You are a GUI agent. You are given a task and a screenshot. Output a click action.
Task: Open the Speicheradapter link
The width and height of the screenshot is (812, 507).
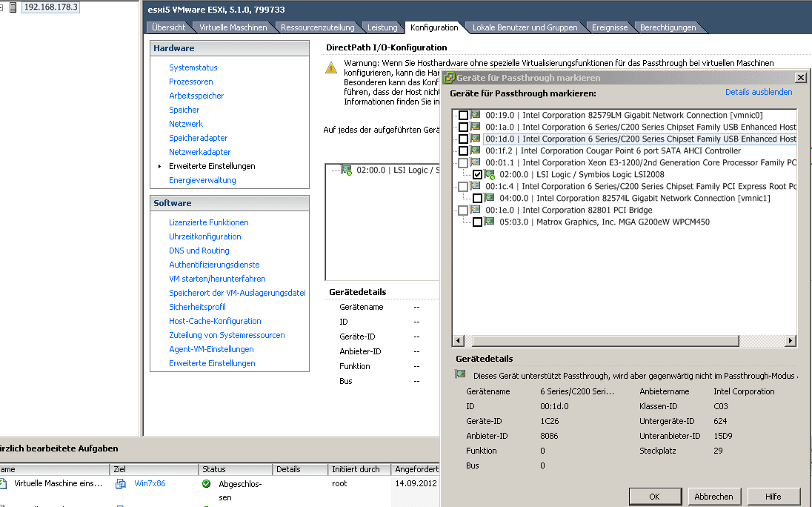[199, 138]
